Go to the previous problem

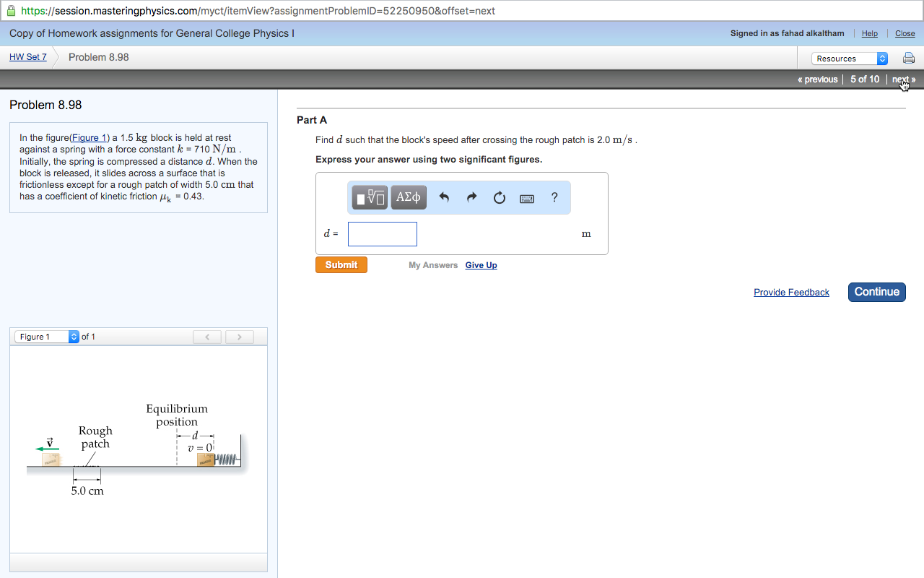click(818, 79)
